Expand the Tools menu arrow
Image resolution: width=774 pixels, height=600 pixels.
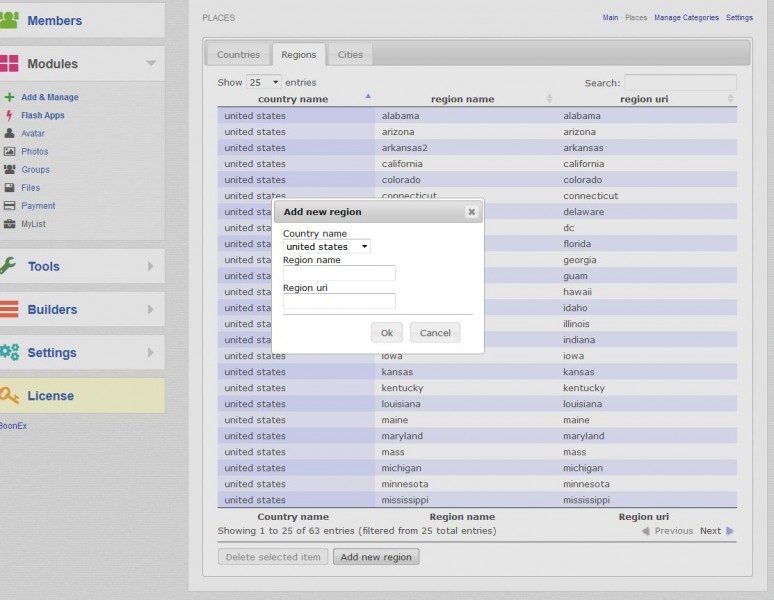click(x=151, y=266)
